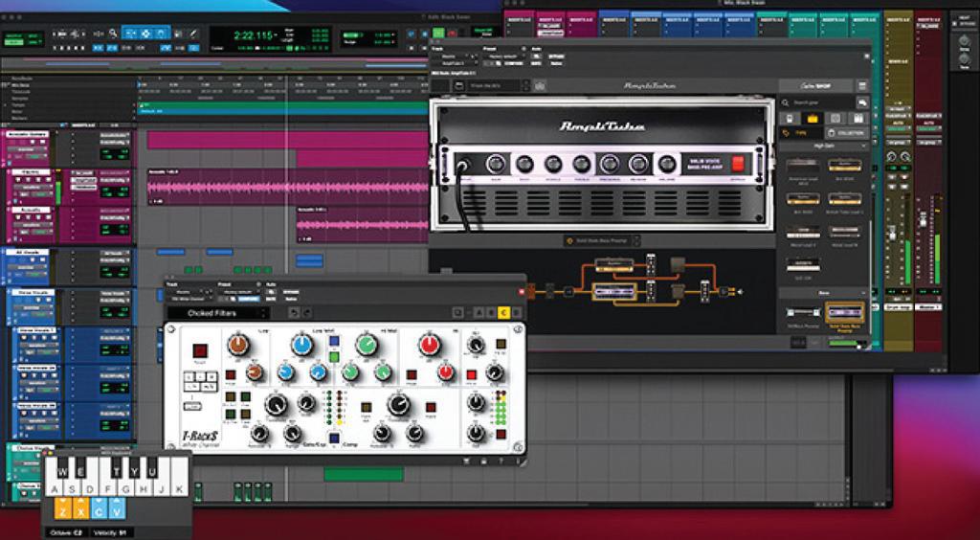980x540 pixels.
Task: Click the brown Low gain knob in T-RackS
Action: click(x=238, y=345)
